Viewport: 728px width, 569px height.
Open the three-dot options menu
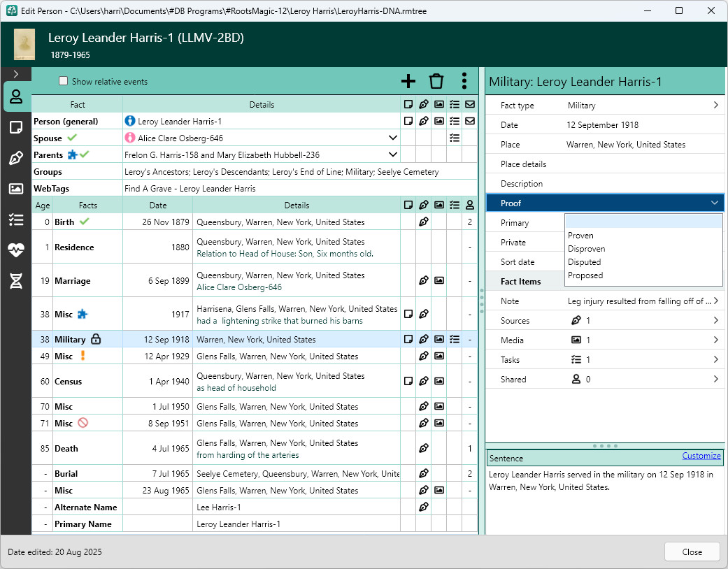click(x=464, y=81)
